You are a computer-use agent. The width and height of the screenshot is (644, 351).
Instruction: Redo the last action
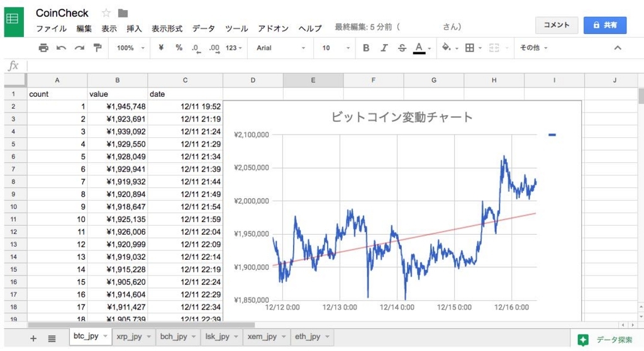click(x=79, y=48)
